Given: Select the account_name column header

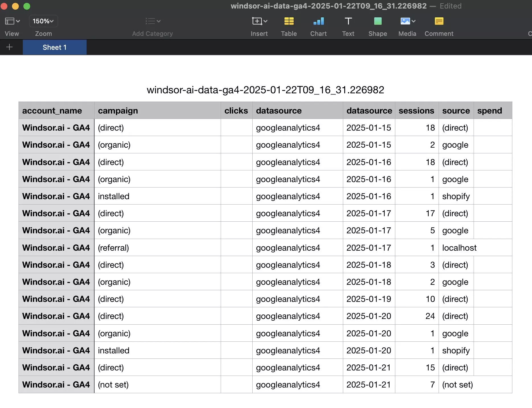Looking at the screenshot, I should pyautogui.click(x=56, y=110).
